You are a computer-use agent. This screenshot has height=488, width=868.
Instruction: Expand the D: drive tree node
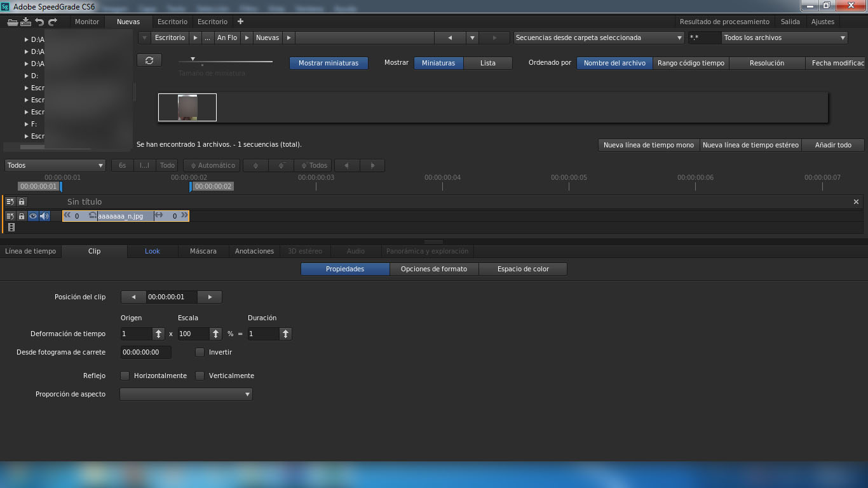[x=26, y=76]
